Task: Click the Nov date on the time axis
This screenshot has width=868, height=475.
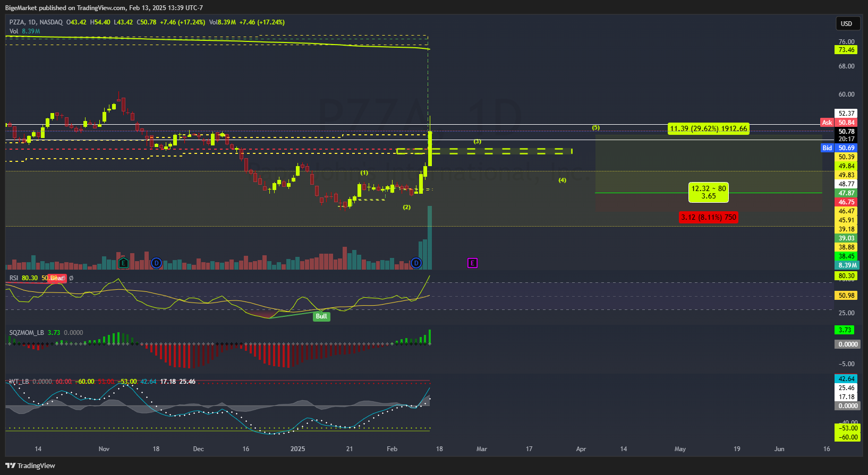Action: point(104,449)
